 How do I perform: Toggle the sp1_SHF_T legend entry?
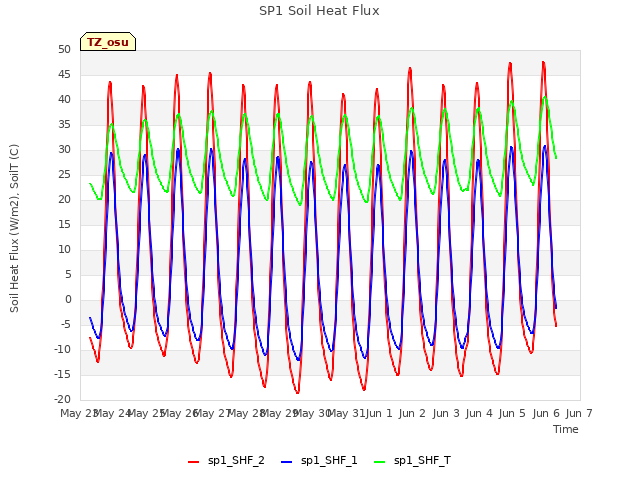pyautogui.click(x=412, y=461)
